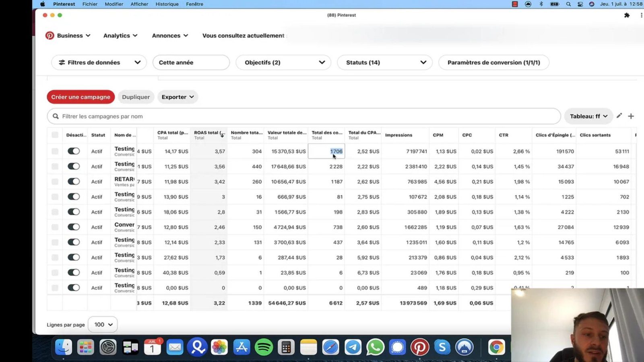Open Calendar app in the dock
Viewport: 644px width, 362px height.
[152, 347]
